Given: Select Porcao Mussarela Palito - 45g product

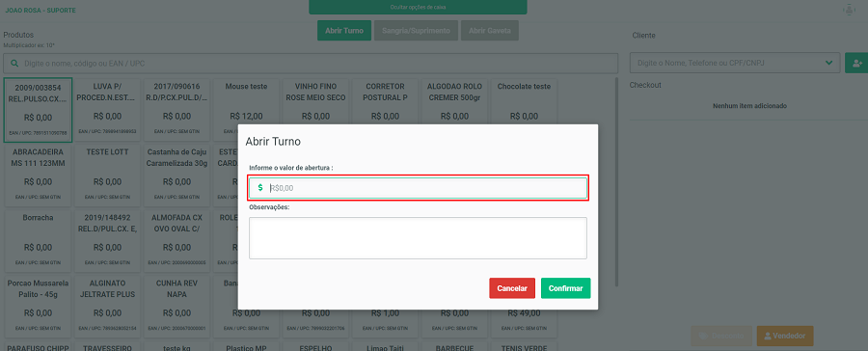Looking at the screenshot, I should pyautogui.click(x=38, y=306).
